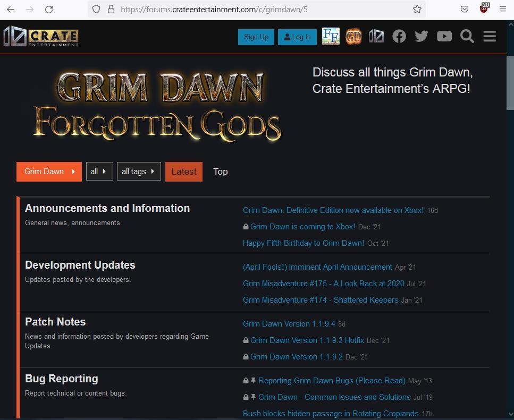
Task: Click the Sign Up button
Action: 256,37
